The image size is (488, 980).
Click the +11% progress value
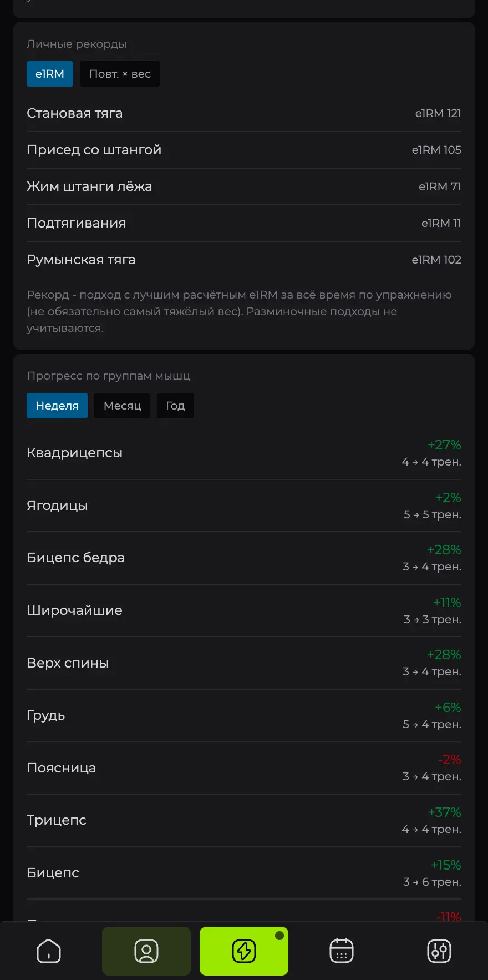point(447,603)
